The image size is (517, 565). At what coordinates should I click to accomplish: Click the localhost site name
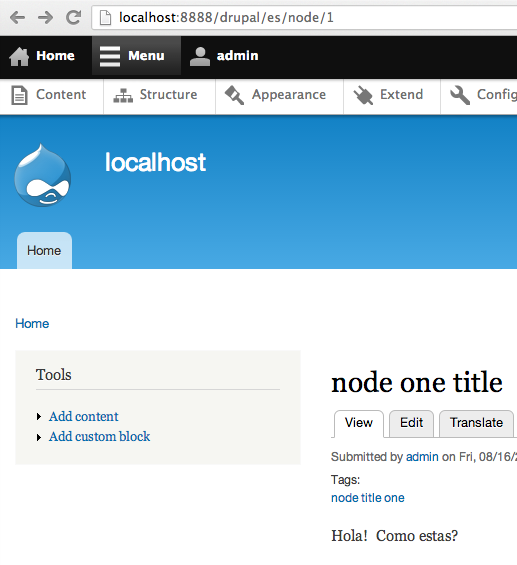click(155, 162)
